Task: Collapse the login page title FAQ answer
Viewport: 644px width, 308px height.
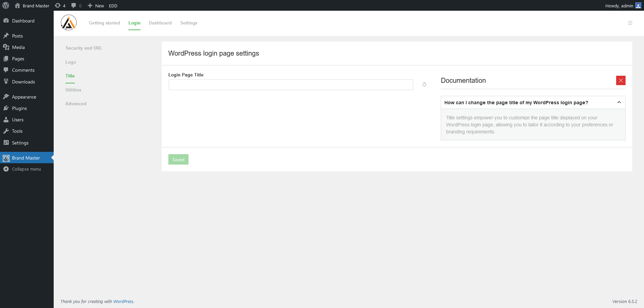Action: click(x=619, y=102)
